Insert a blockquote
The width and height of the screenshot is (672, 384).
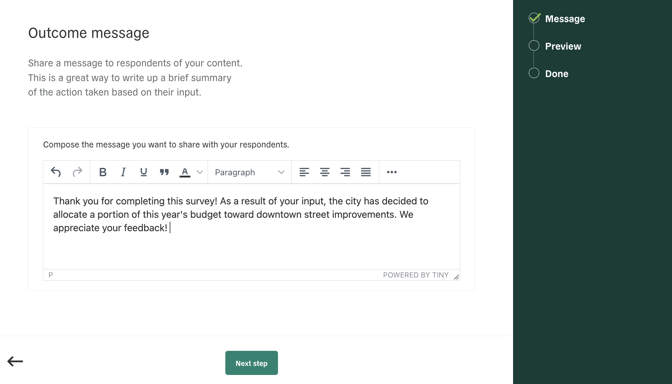(x=164, y=172)
